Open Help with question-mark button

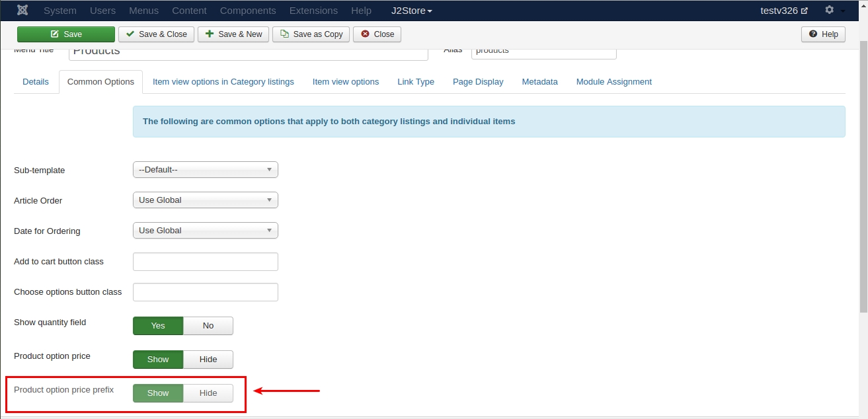(x=823, y=34)
